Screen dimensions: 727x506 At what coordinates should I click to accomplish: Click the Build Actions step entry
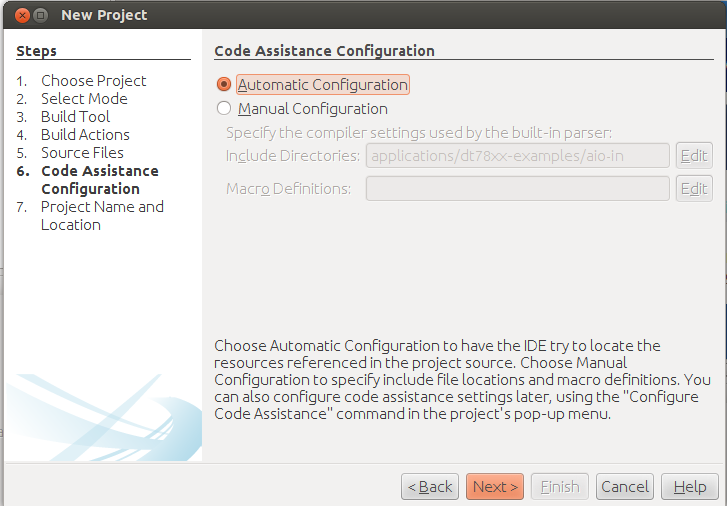tap(85, 135)
